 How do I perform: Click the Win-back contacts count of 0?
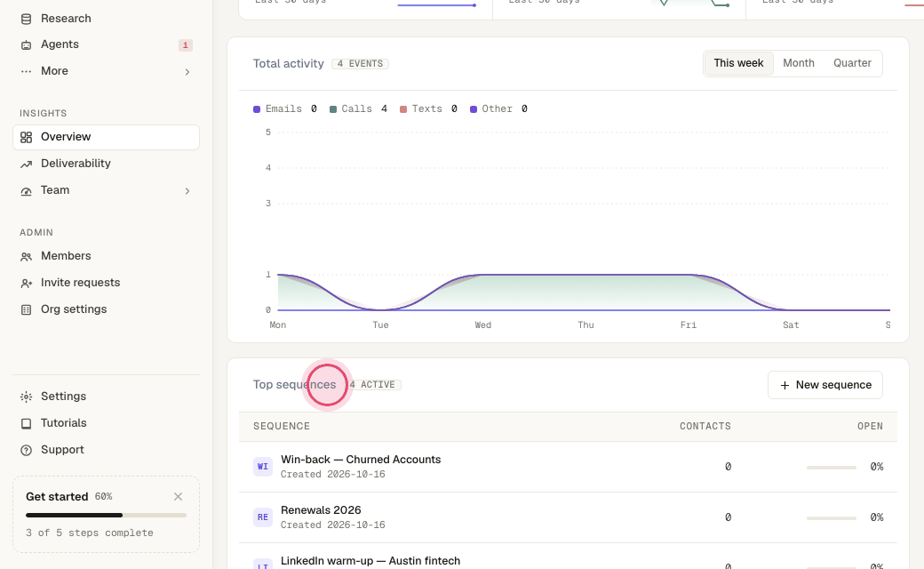click(x=728, y=467)
